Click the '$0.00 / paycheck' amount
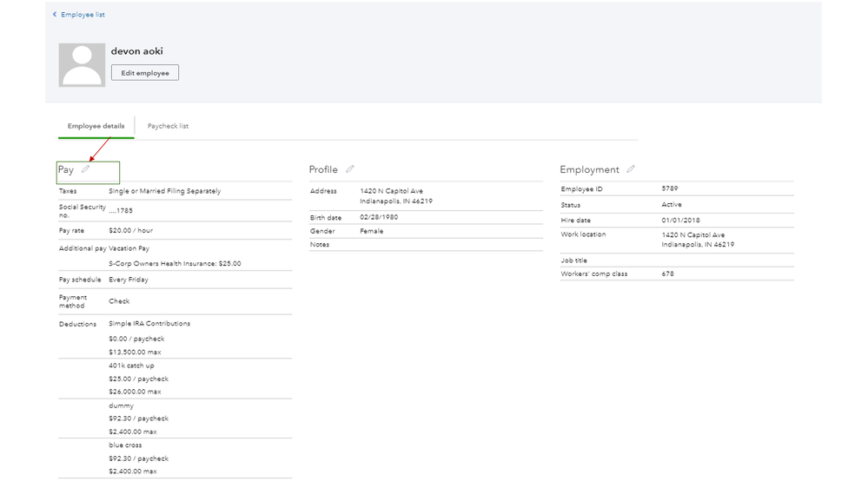Image resolution: width=868 pixels, height=488 pixels. click(136, 339)
